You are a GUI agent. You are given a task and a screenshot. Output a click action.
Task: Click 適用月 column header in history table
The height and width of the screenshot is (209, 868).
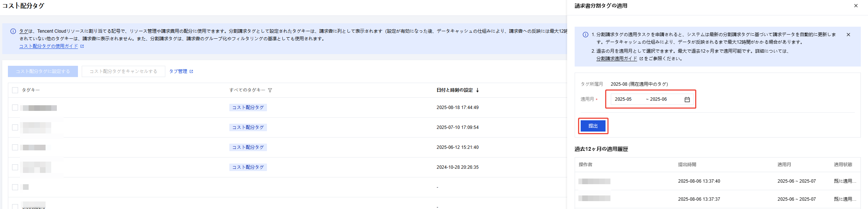[784, 165]
